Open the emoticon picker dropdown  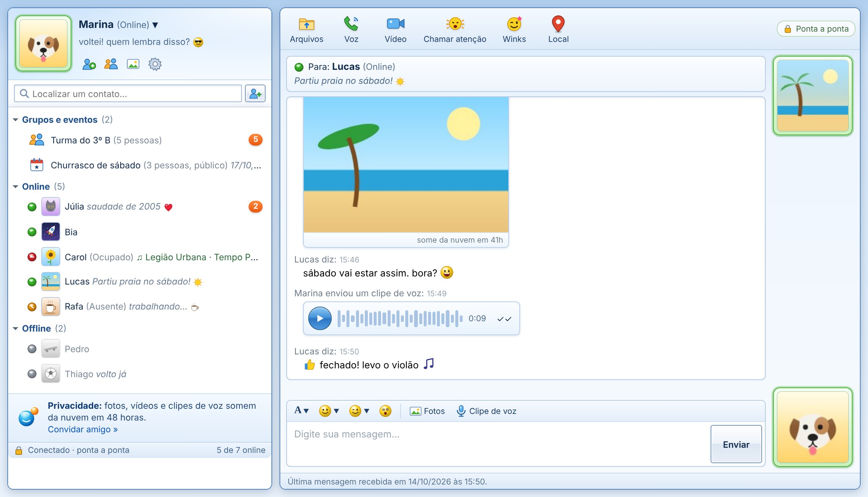click(328, 411)
